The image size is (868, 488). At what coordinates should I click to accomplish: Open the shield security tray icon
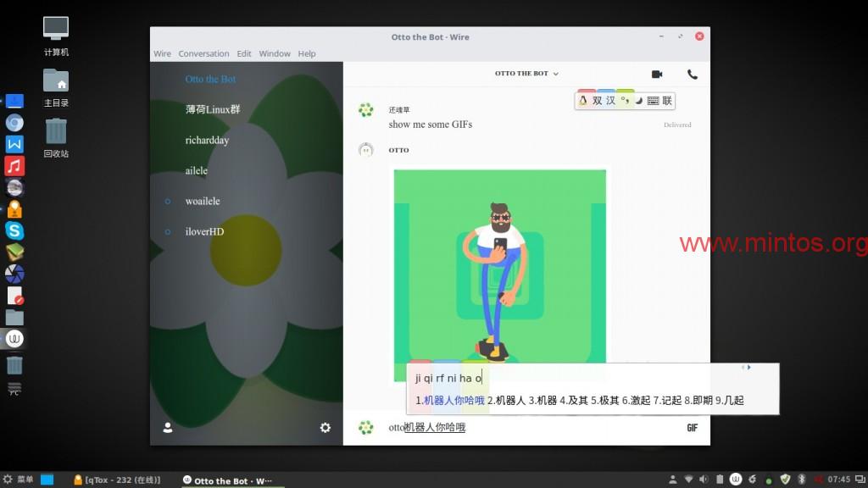point(785,480)
